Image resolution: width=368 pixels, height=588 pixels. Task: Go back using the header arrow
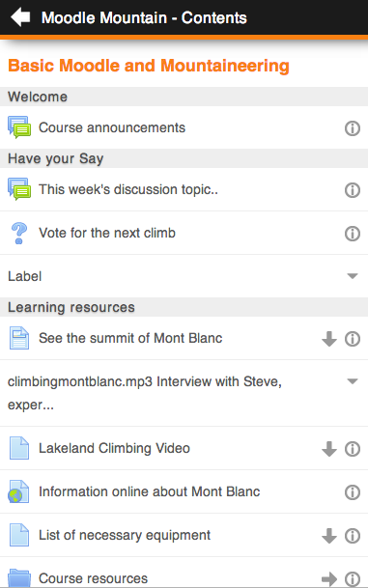(x=20, y=17)
